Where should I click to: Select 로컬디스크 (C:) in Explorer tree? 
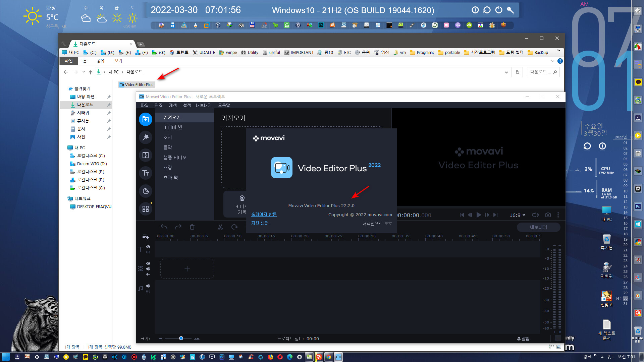pos(88,156)
